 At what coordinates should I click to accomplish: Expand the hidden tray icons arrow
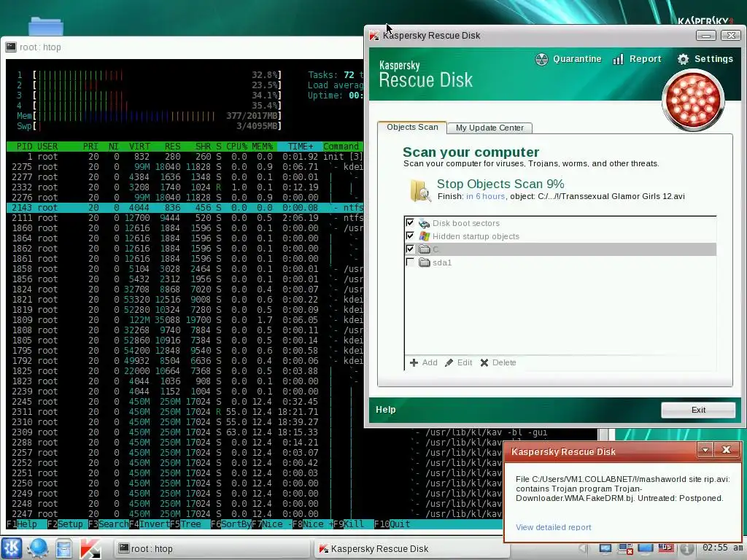point(584,548)
